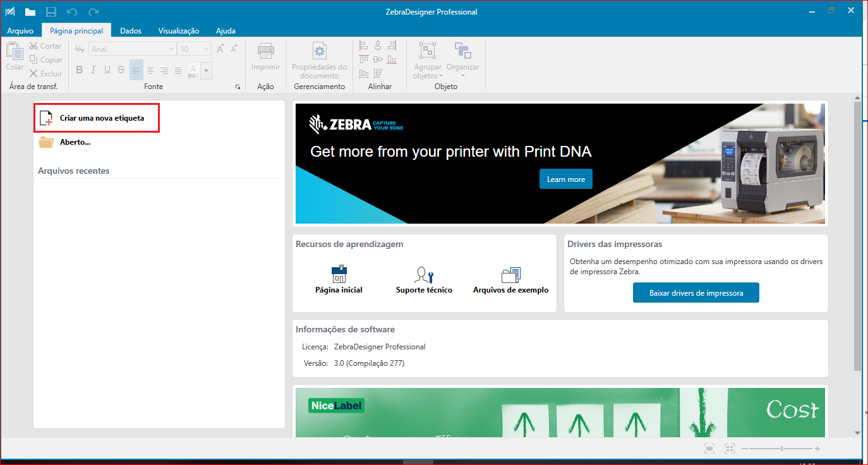Image resolution: width=868 pixels, height=465 pixels.
Task: Click Learn more on Zebra banner
Action: point(565,179)
